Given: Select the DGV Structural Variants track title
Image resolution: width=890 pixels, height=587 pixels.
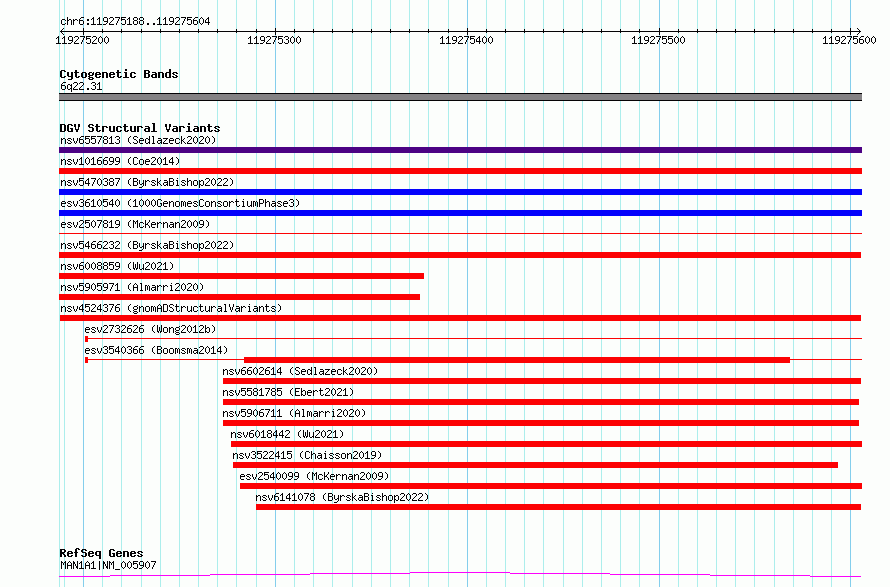Looking at the screenshot, I should pyautogui.click(x=140, y=128).
